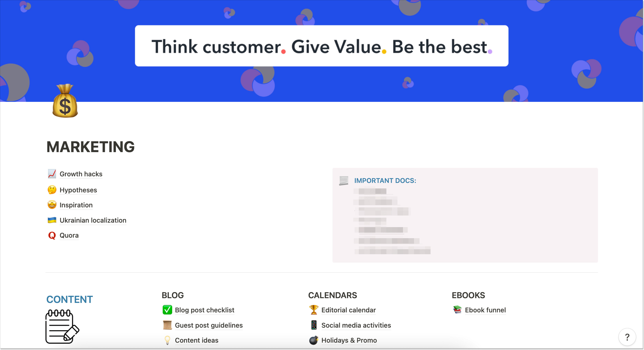644x350 pixels.
Task: Check the Content ideas lightbulb item
Action: point(196,340)
